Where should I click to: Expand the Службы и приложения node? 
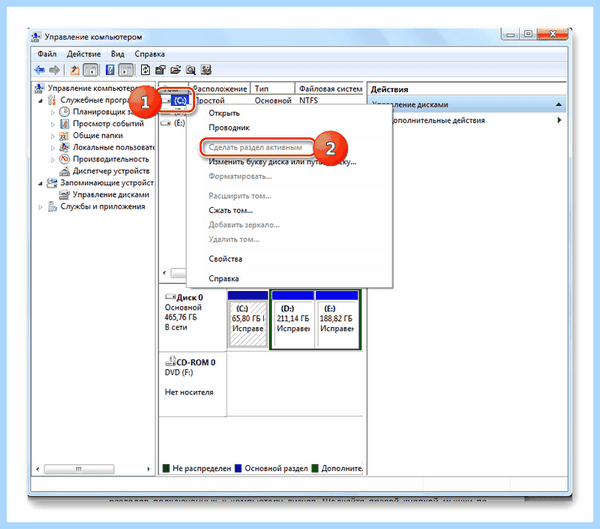[x=41, y=207]
